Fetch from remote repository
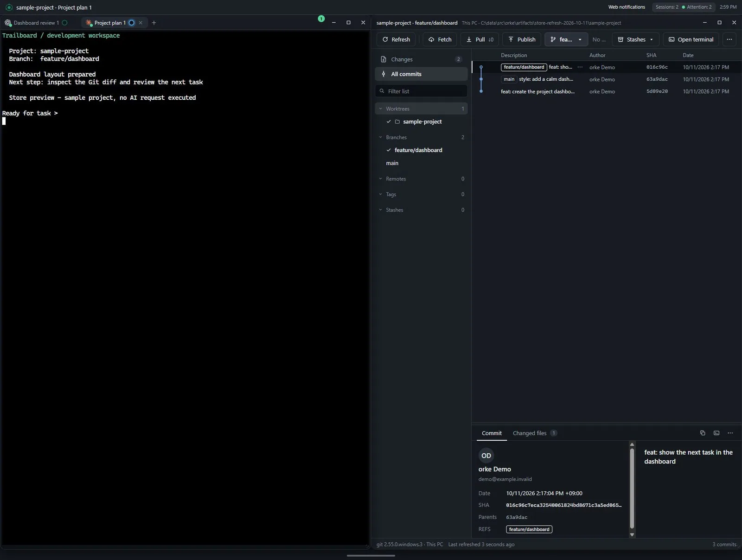 click(x=440, y=39)
